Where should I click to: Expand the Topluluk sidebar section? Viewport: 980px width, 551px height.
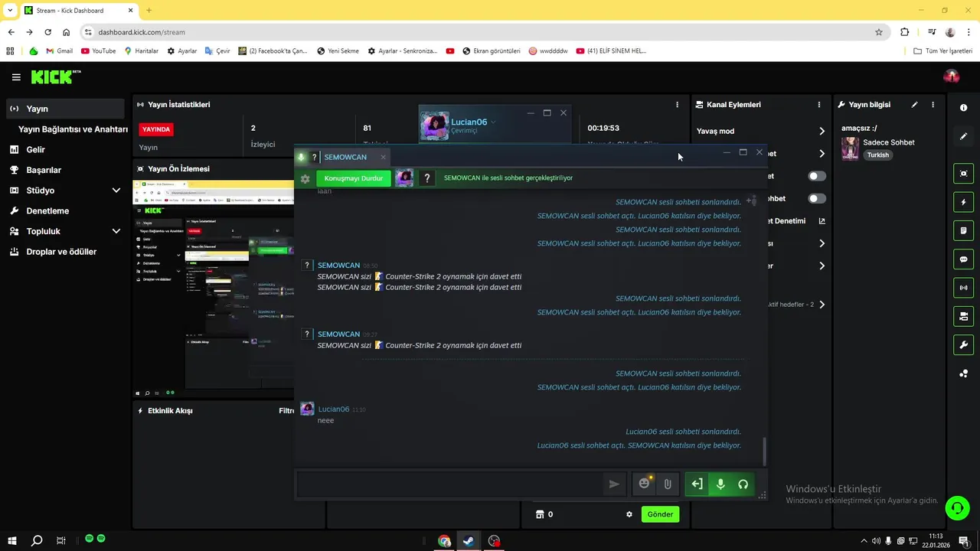pyautogui.click(x=116, y=231)
